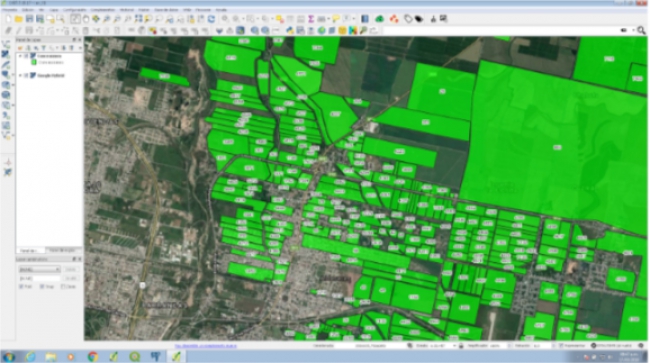Viewport: 650px width, 363px height.
Task: Click the magnifier search icon at right
Action: click(641, 30)
